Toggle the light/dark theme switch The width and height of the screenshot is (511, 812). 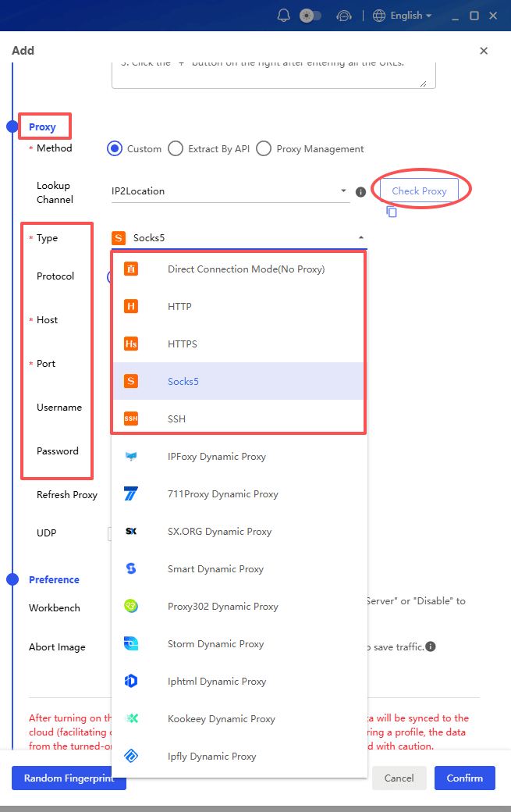[311, 16]
